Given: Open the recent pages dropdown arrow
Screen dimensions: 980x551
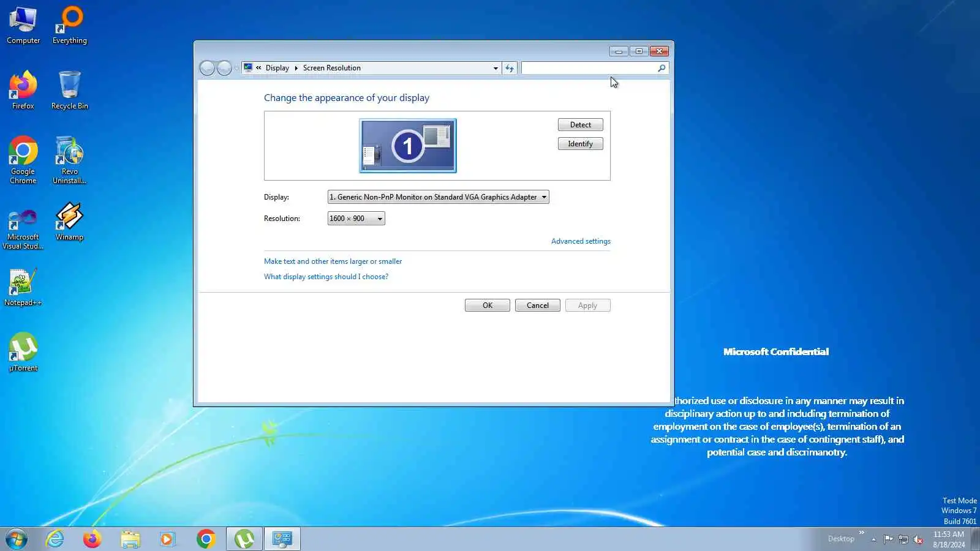Looking at the screenshot, I should [x=236, y=68].
